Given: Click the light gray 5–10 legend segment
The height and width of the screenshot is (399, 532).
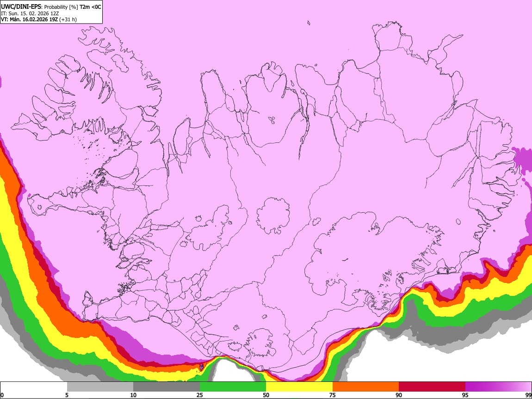Looking at the screenshot, I should point(100,387).
